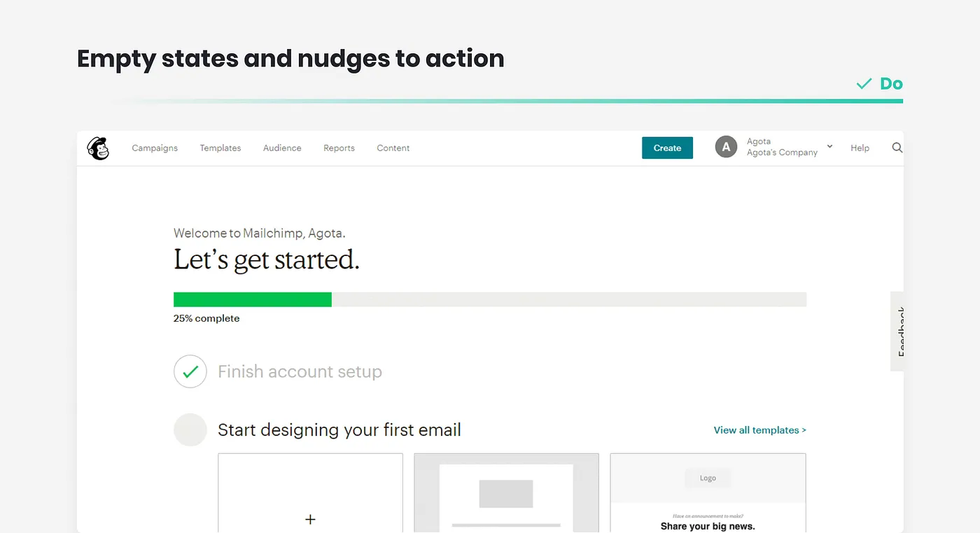Select Content in the top navigation
Screen dimensions: 980x533
pyautogui.click(x=393, y=148)
